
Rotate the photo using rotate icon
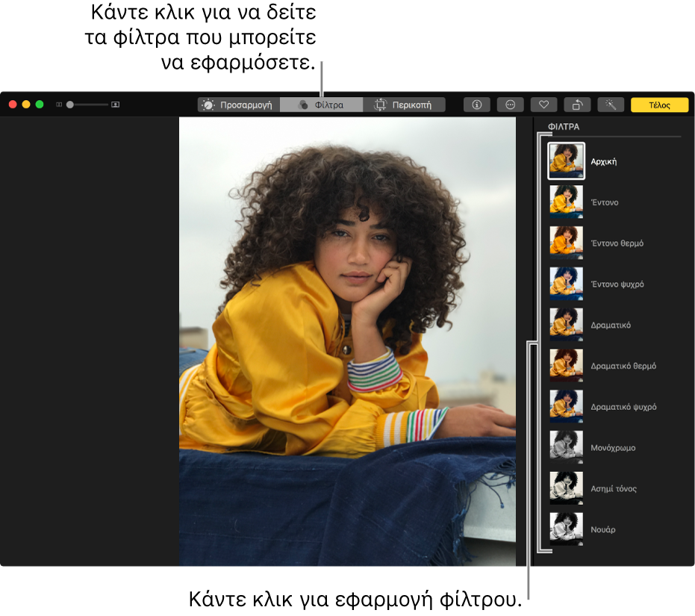577,105
